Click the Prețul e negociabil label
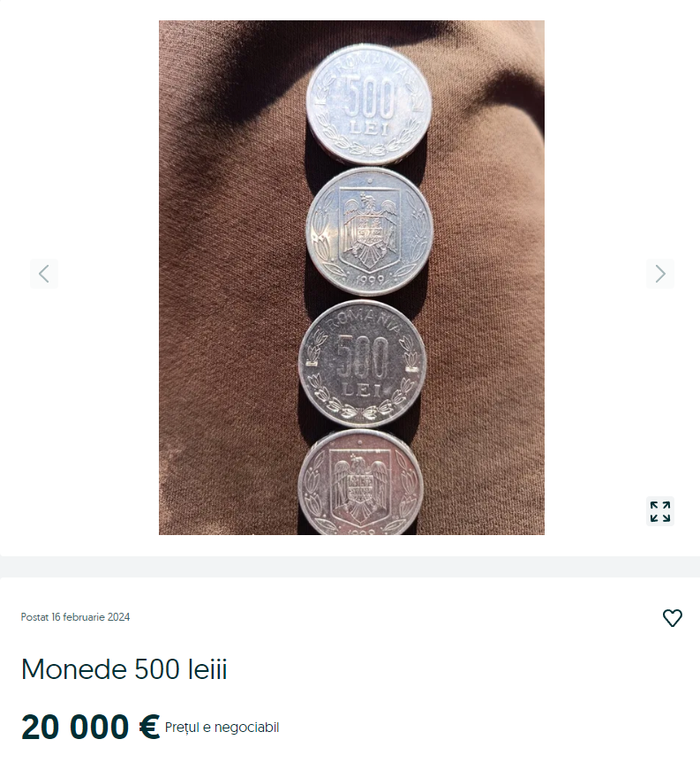This screenshot has height=762, width=700. point(221,728)
